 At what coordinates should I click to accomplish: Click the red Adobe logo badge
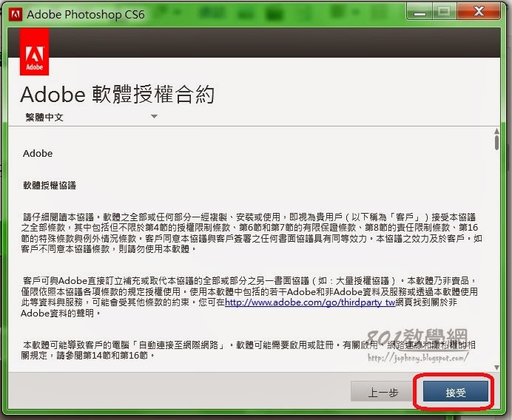coord(34,52)
